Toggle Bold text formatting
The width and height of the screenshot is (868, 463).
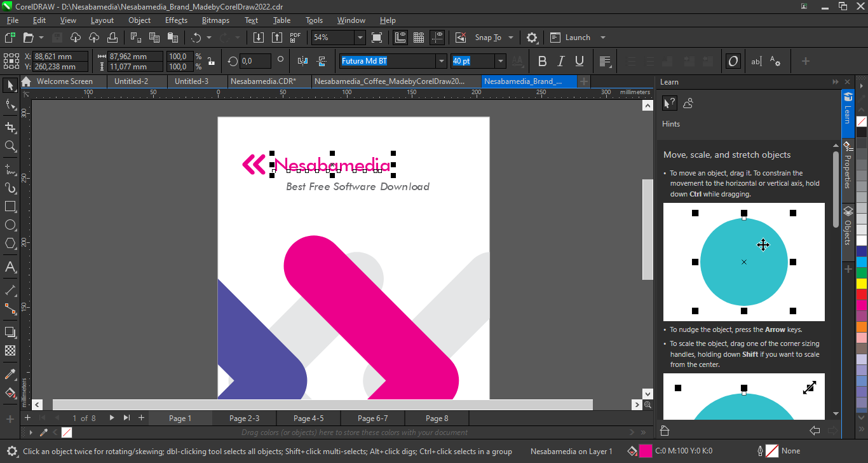[542, 61]
